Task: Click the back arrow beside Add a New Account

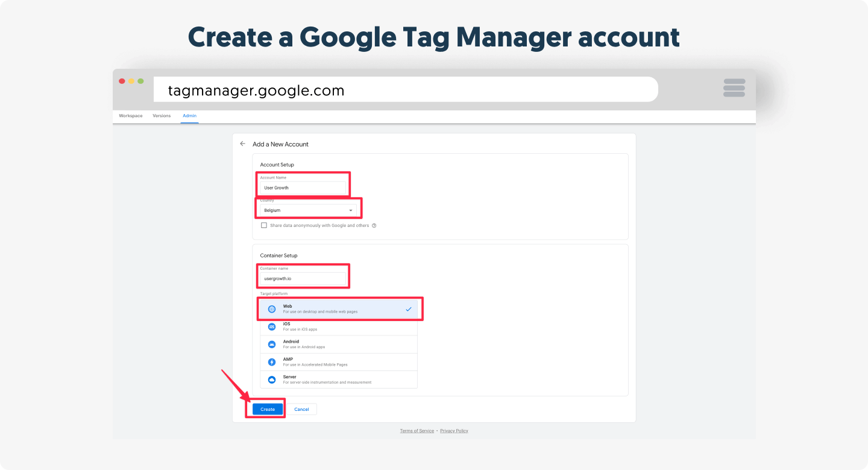Action: click(x=242, y=144)
